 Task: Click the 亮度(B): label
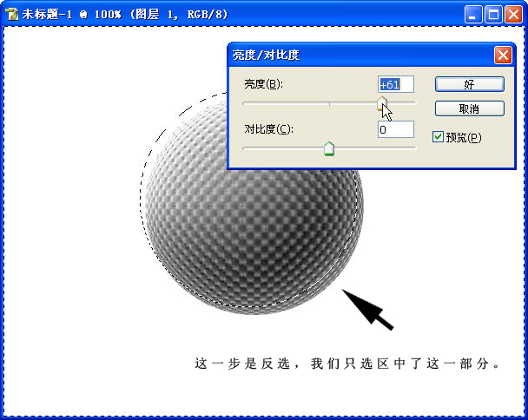pos(263,84)
